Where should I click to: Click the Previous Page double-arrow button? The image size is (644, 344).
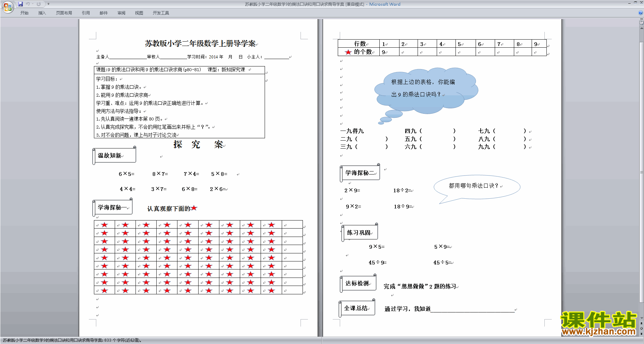coord(642,324)
